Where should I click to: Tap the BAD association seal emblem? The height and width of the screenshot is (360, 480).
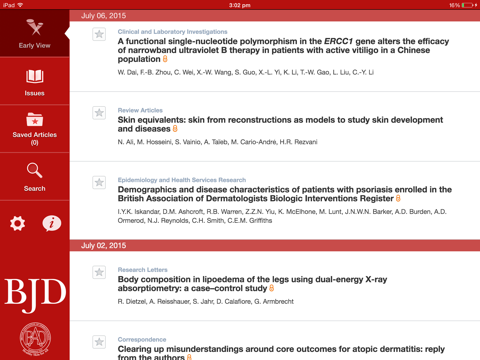click(x=35, y=338)
